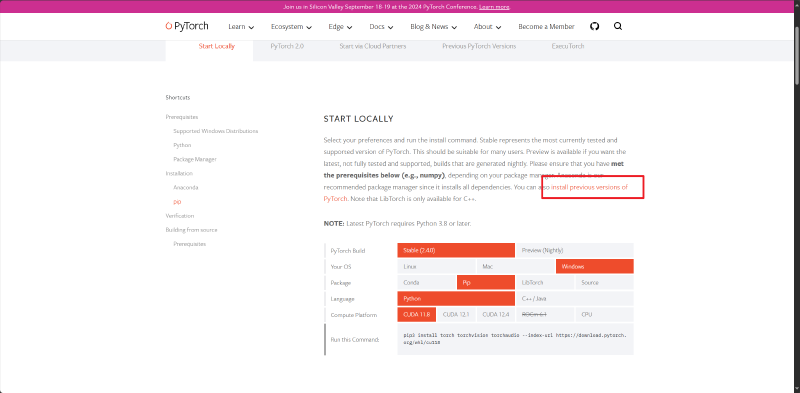
Task: Switch to ExecuTorch tab
Action: [568, 46]
